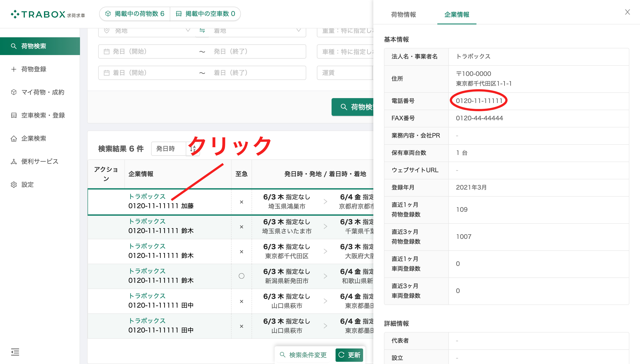The image size is (640, 364).
Task: Swap origin and destination with the arrows icon
Action: coord(202,30)
